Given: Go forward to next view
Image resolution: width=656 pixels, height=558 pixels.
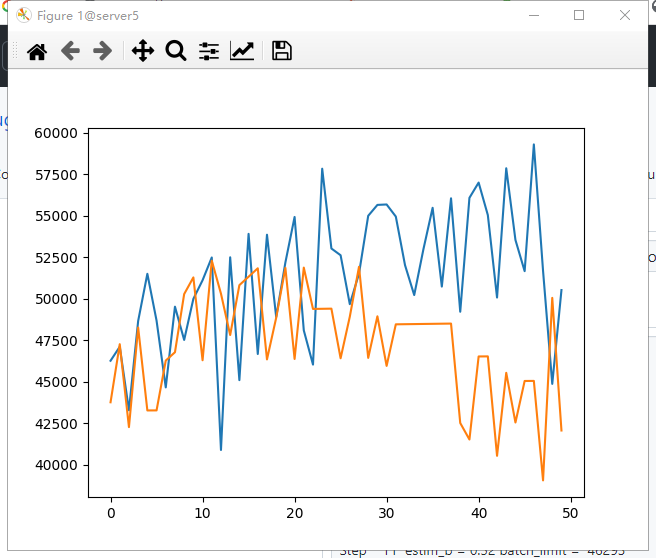Looking at the screenshot, I should [x=102, y=51].
